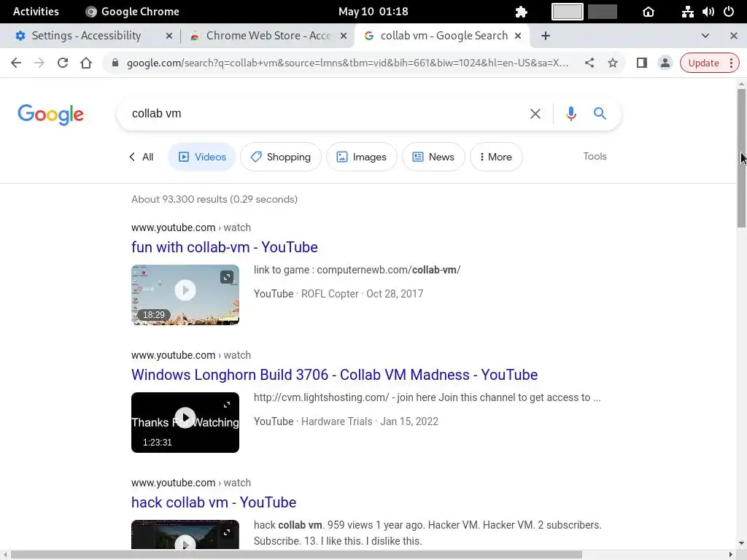Image resolution: width=747 pixels, height=560 pixels.
Task: Open the network status indicator
Action: tap(687, 12)
